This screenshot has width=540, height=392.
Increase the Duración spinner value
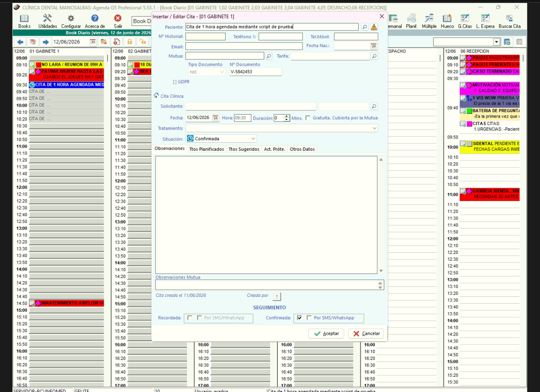(x=287, y=116)
